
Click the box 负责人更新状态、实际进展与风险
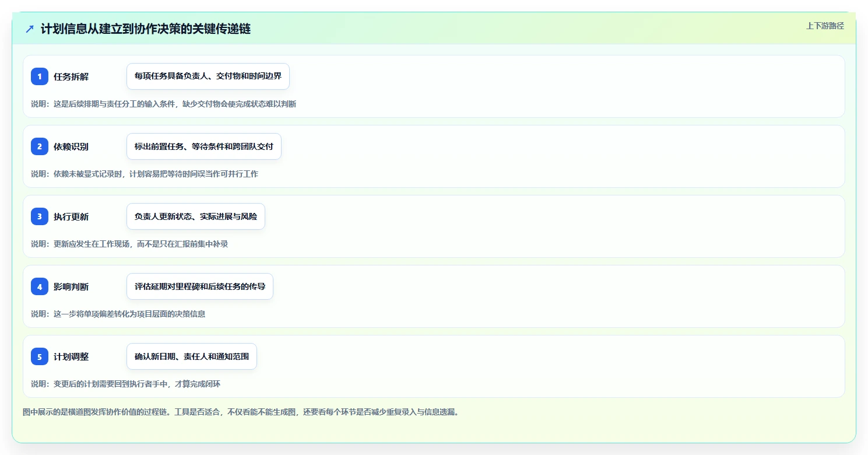coord(196,216)
